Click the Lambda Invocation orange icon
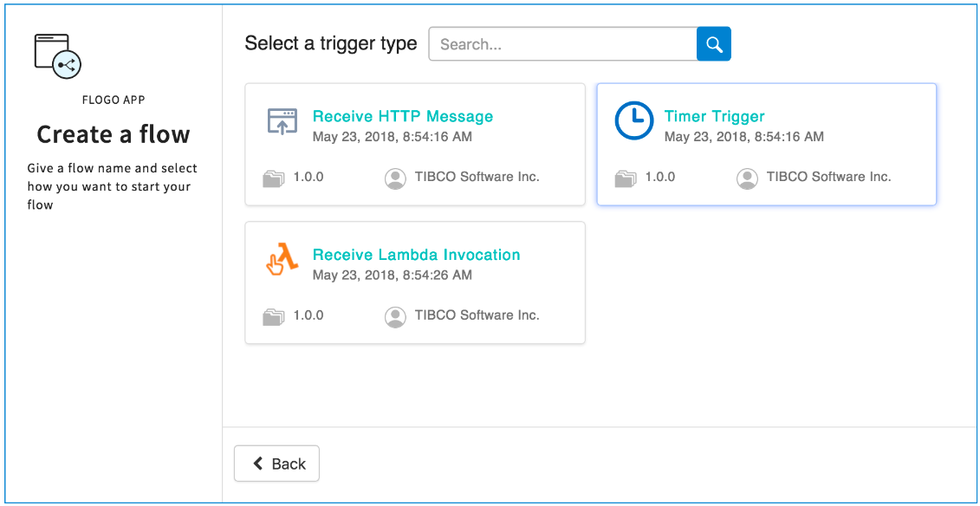Image resolution: width=980 pixels, height=506 pixels. click(x=282, y=260)
